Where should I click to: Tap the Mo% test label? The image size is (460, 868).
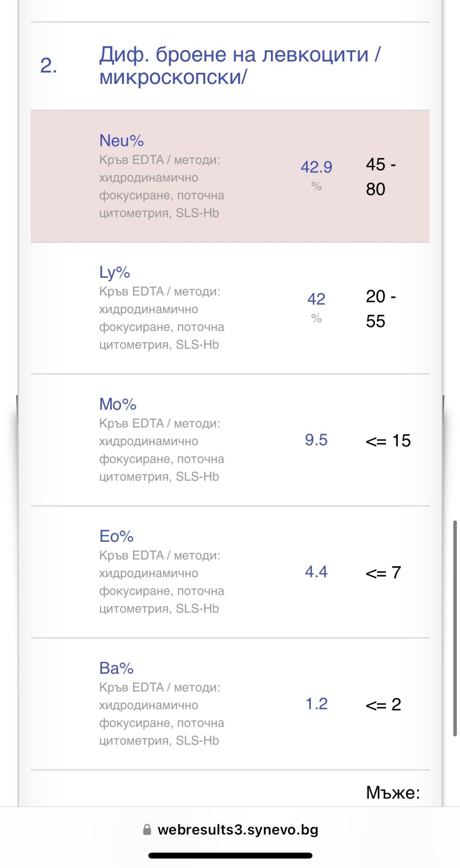tap(118, 404)
